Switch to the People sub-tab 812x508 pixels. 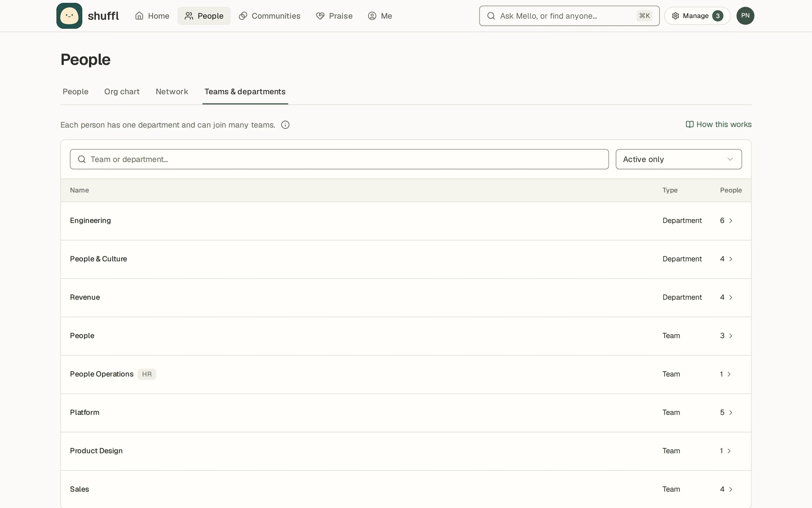tap(76, 92)
